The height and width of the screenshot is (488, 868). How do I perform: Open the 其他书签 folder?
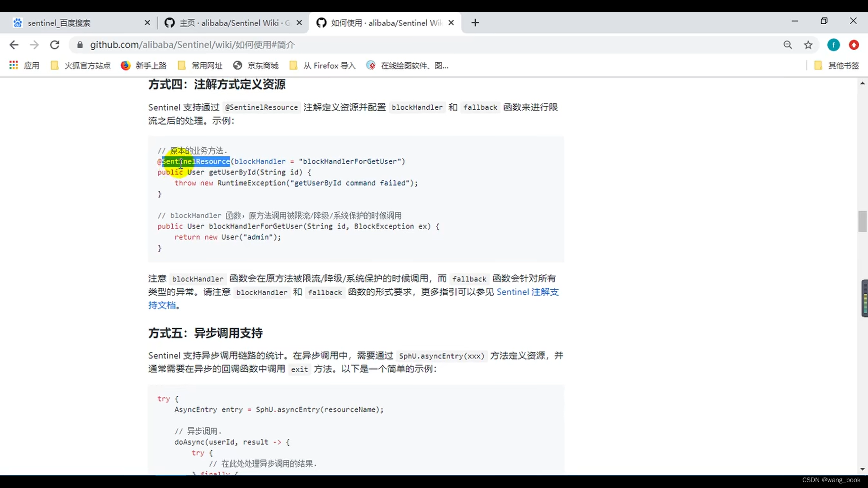pos(836,66)
